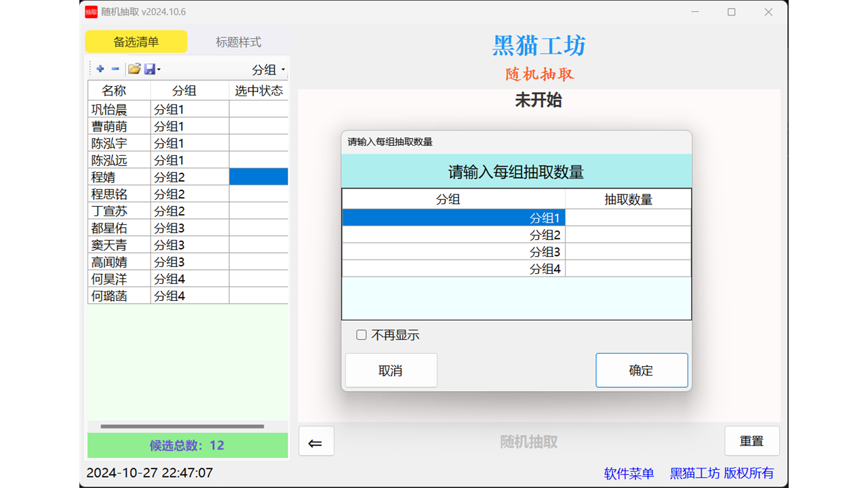Open the 软件菜单 link at bottom right
868x488 pixels.
point(629,473)
